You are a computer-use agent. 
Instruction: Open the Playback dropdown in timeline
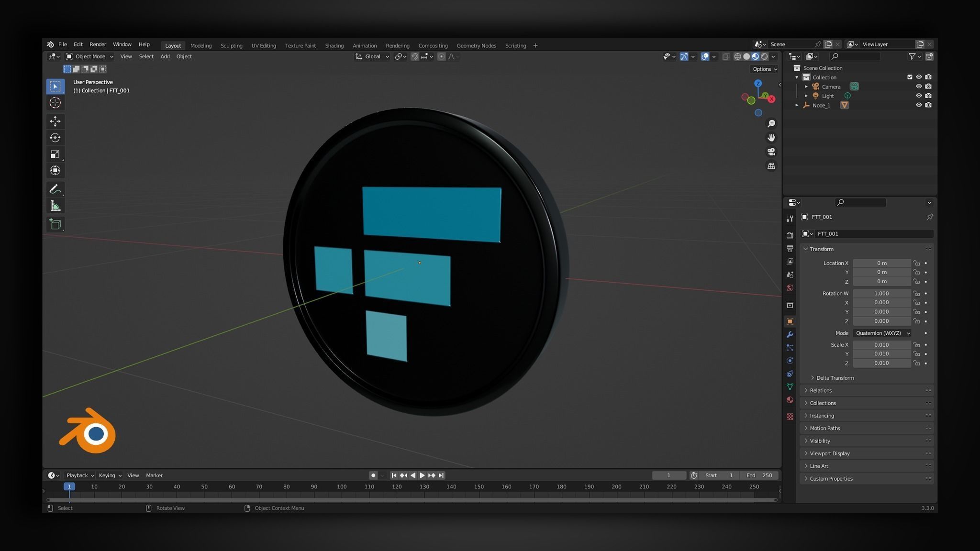[x=80, y=475]
